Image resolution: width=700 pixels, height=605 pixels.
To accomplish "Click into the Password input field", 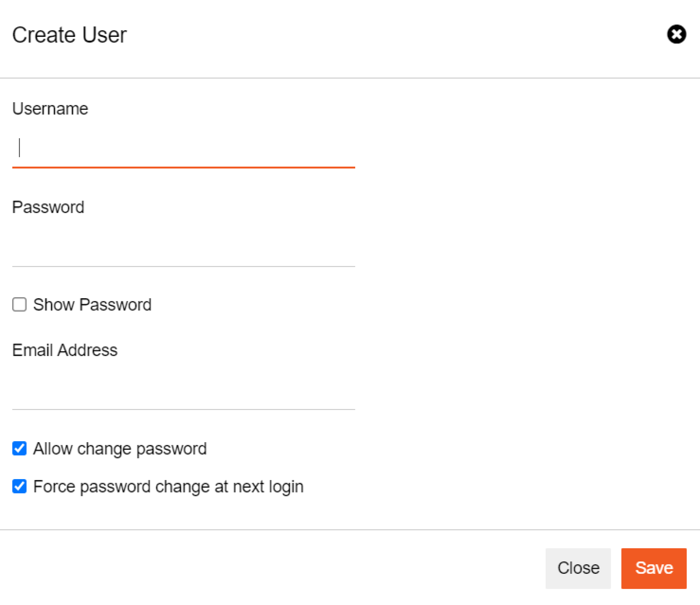I will click(183, 247).
